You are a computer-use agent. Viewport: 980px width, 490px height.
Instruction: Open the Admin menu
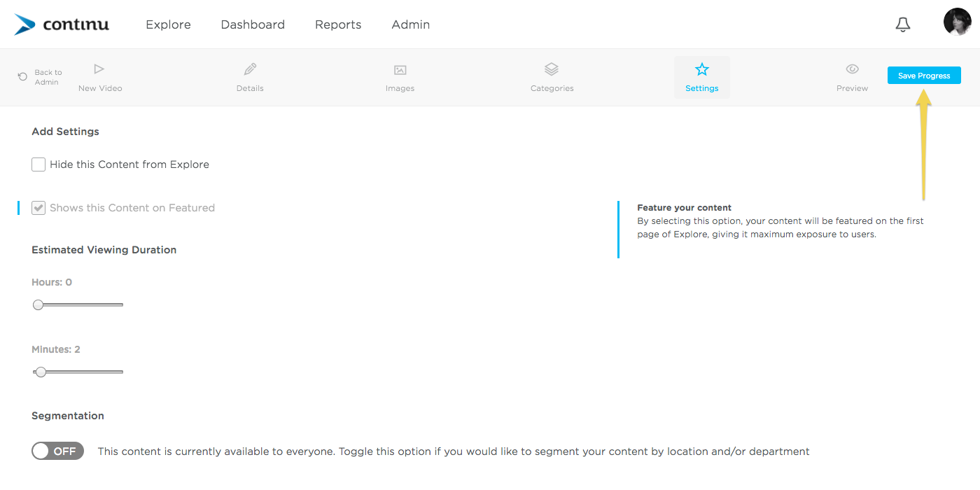click(411, 24)
